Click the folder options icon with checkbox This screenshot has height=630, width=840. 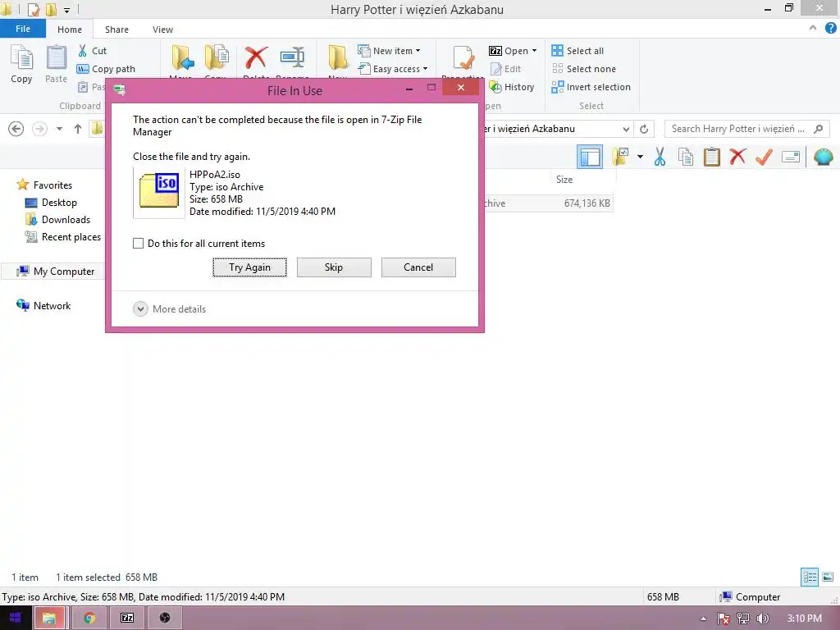point(620,157)
